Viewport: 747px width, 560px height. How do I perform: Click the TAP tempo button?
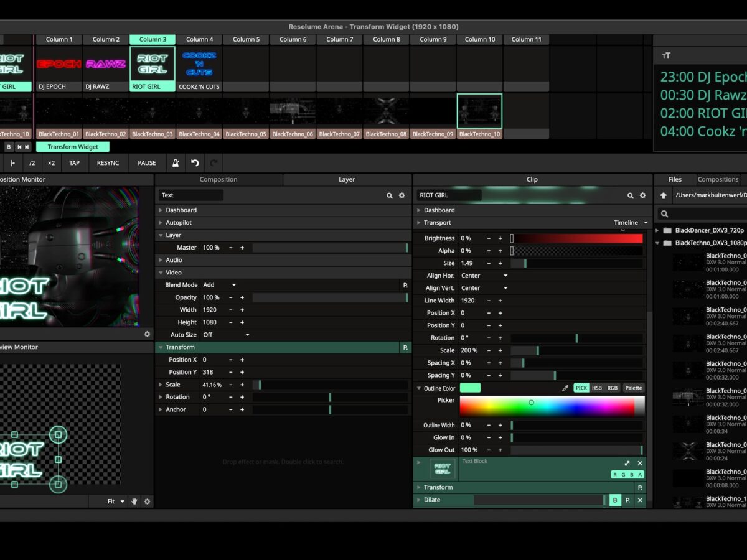[x=74, y=163]
